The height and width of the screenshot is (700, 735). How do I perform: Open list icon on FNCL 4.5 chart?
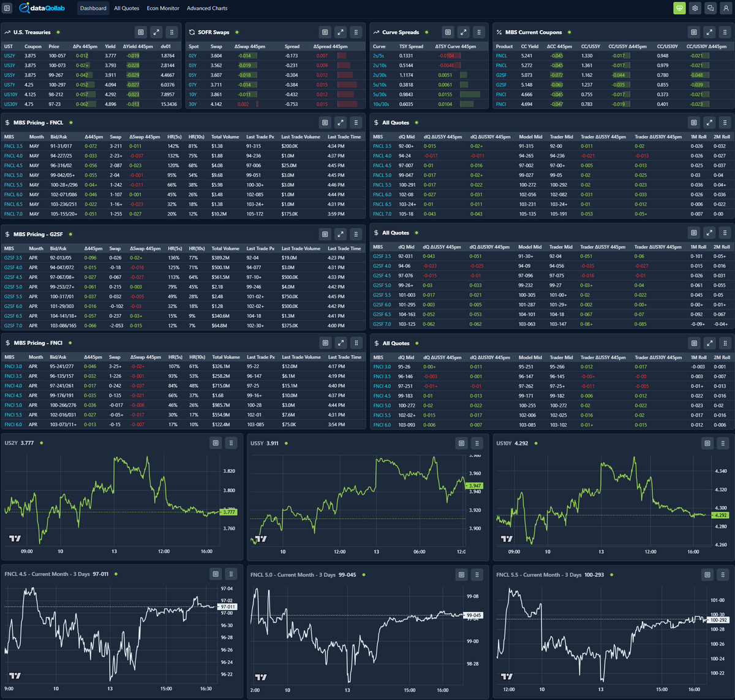(216, 574)
